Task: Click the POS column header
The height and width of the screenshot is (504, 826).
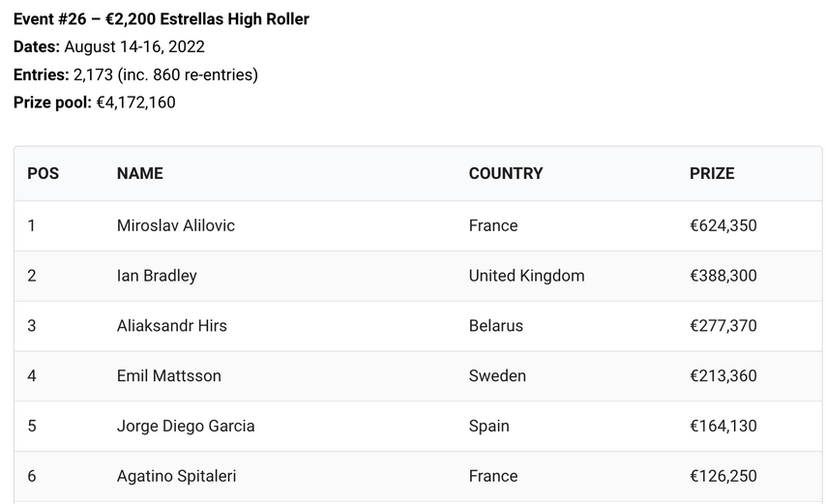Action: [x=44, y=173]
